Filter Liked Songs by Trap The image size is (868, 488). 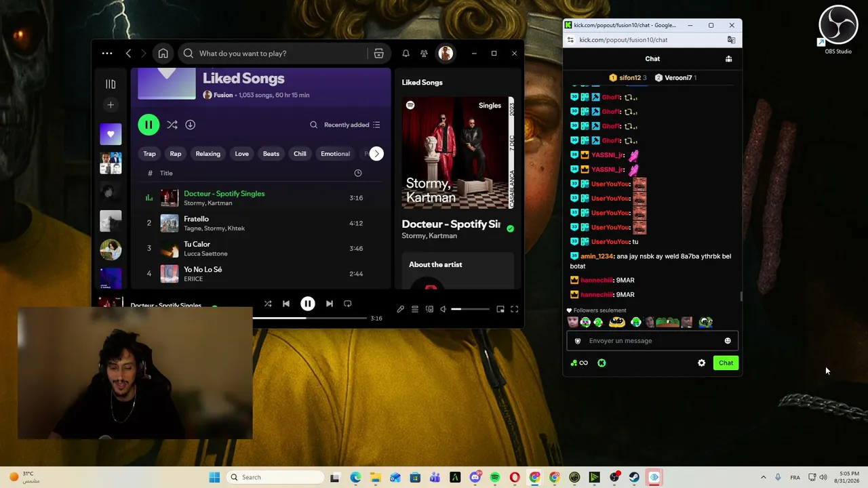pos(149,154)
